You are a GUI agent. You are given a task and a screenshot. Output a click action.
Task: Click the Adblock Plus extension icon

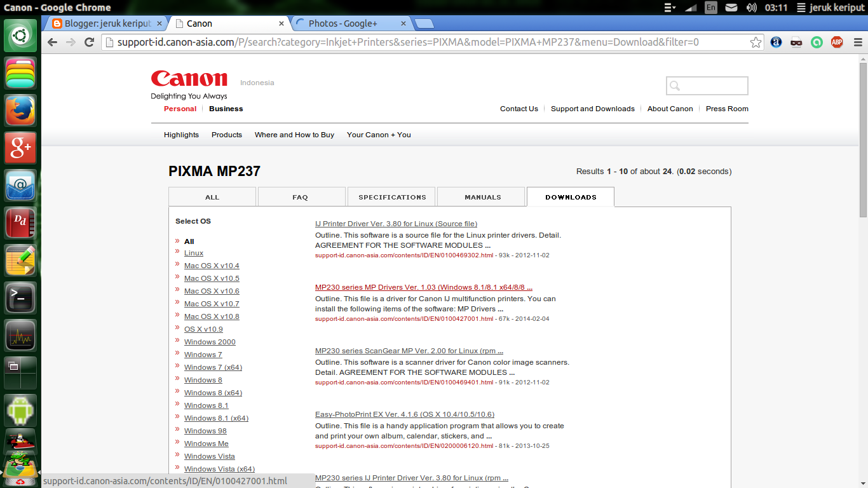tap(837, 43)
